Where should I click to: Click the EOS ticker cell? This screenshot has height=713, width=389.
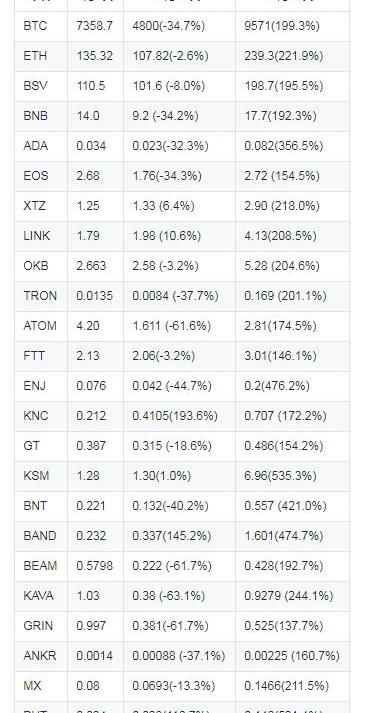35,176
